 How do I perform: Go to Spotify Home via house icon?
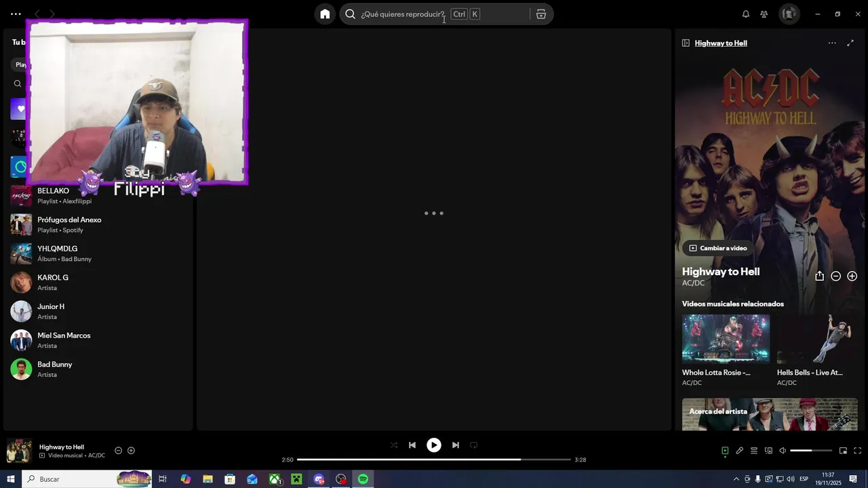(325, 14)
